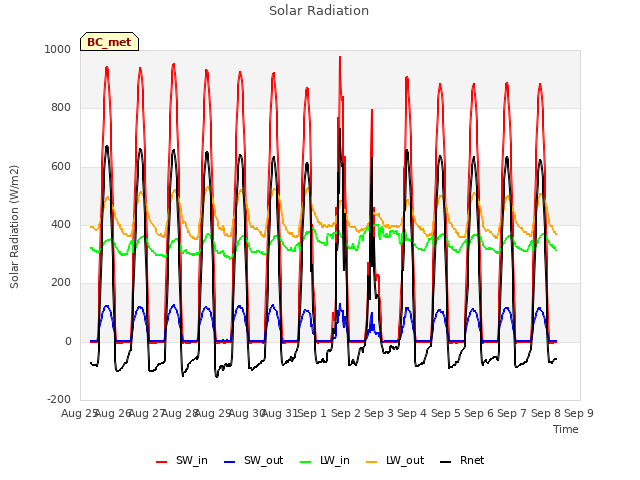Click the 400 y-axis tick label

click(61, 224)
